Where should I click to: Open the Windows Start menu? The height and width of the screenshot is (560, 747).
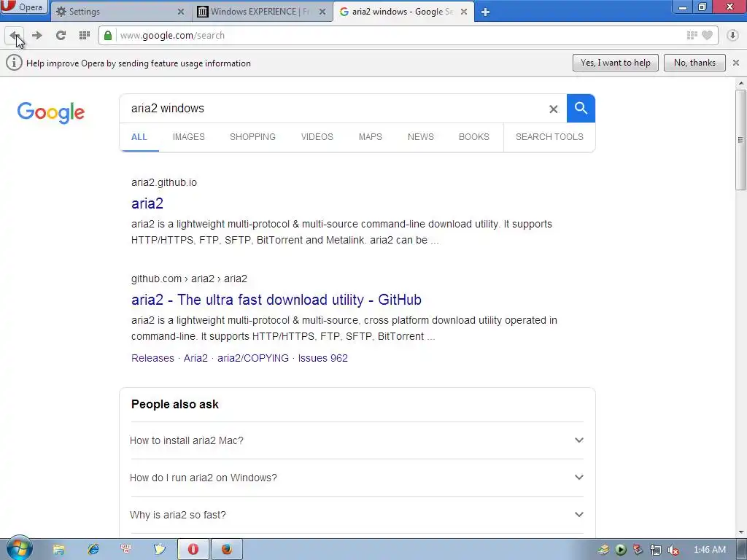click(19, 548)
